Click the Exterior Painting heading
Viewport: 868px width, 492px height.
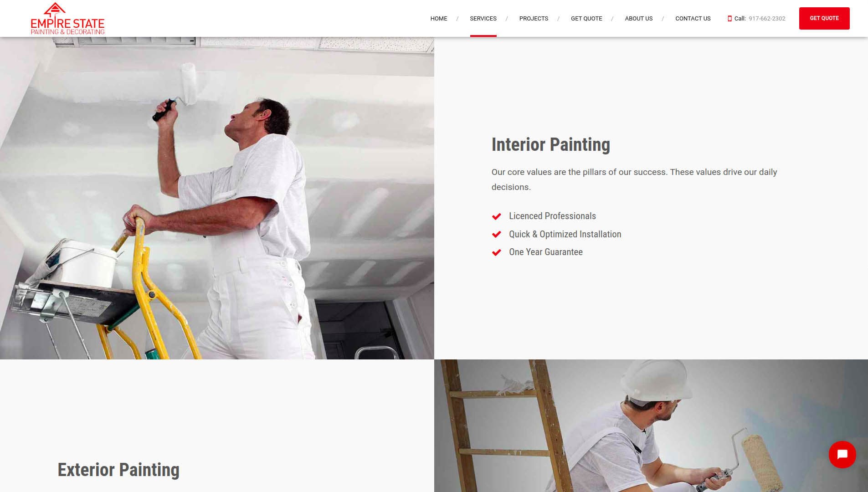click(118, 470)
